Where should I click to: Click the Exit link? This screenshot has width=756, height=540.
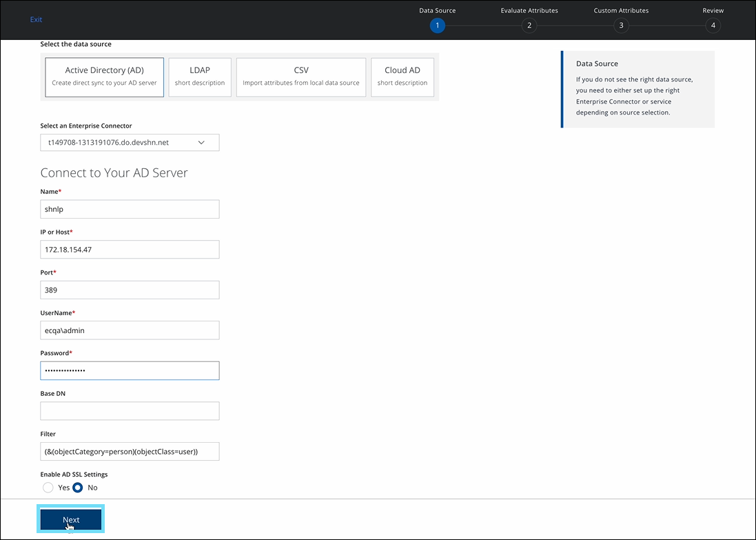tap(37, 19)
